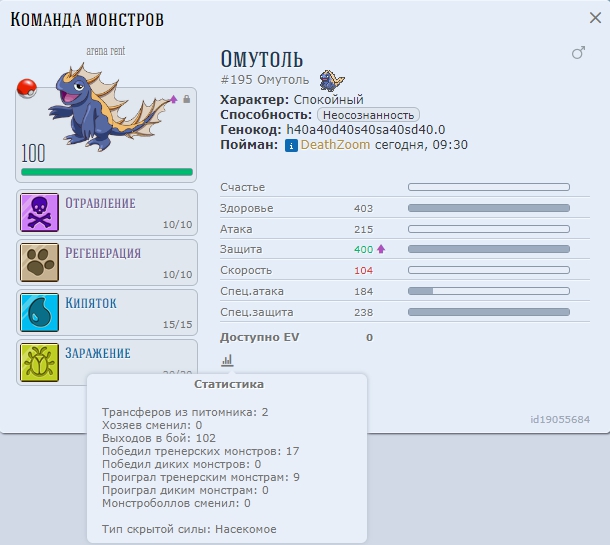Click Трансферов из питомника: 2 line
The image size is (610, 545).
185,412
